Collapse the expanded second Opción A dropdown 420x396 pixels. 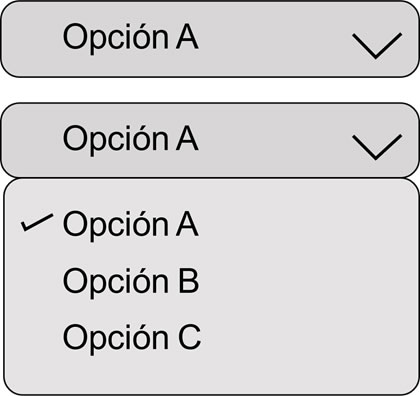(x=210, y=140)
